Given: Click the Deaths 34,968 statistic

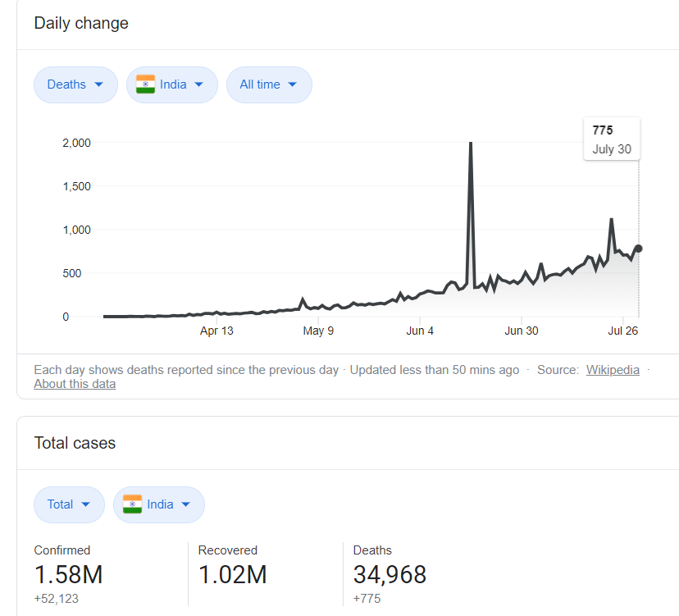Looking at the screenshot, I should (x=390, y=573).
